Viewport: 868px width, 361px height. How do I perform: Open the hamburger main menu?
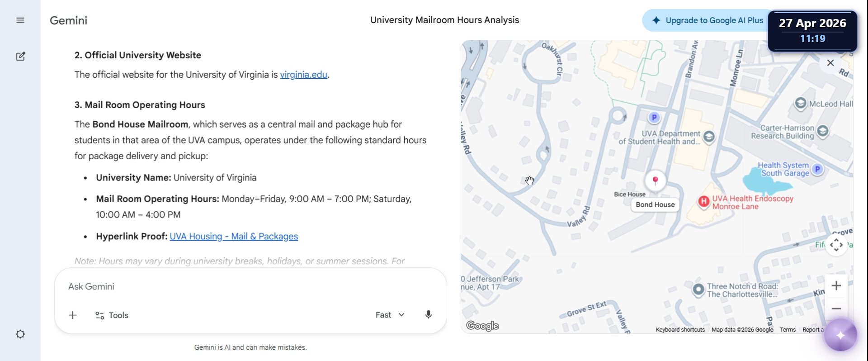pos(20,20)
